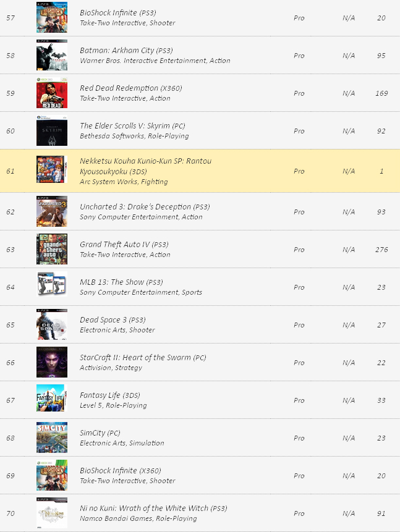The width and height of the screenshot is (400, 532).
Task: Click the Red Dead Redemption box art
Action: click(52, 93)
